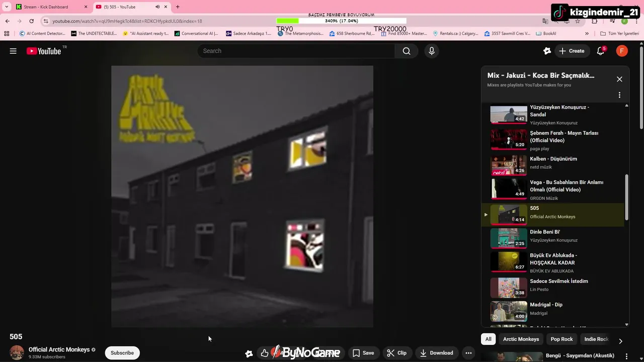Open the tab search dropdown arrow
644x362 pixels.
coord(7,7)
